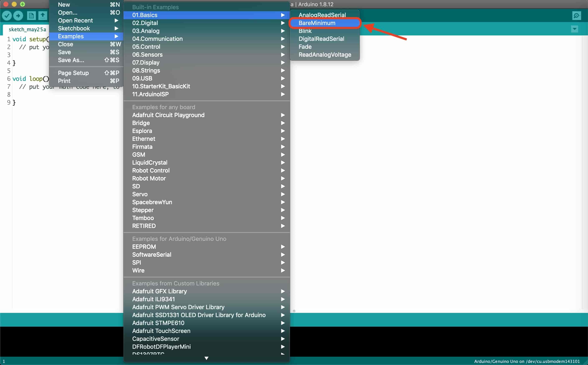The width and height of the screenshot is (588, 365).
Task: Open the Blink example sketch
Action: click(x=325, y=31)
